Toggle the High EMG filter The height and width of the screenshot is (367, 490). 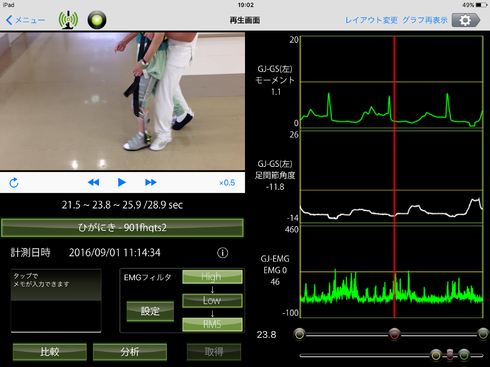pos(212,277)
